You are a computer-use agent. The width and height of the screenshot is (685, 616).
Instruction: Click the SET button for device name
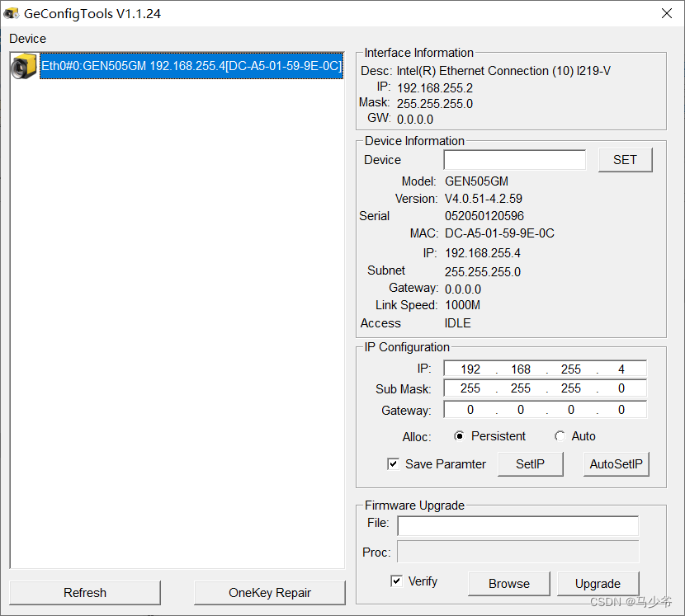pyautogui.click(x=625, y=160)
